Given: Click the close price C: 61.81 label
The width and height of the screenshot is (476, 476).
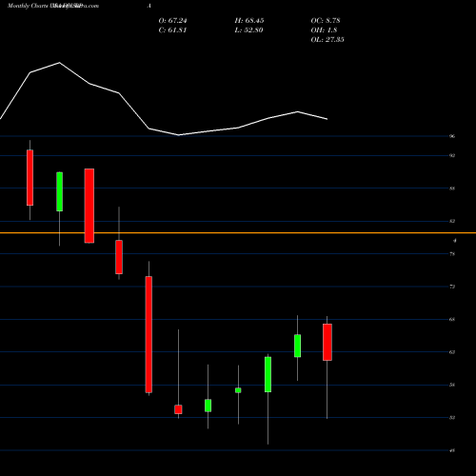Looking at the screenshot, I should coord(172,30).
